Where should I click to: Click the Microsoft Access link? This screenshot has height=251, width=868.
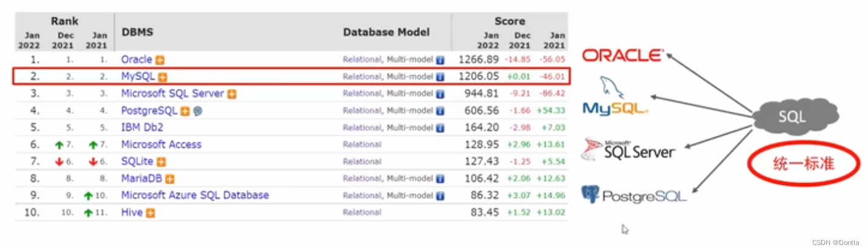(x=161, y=144)
